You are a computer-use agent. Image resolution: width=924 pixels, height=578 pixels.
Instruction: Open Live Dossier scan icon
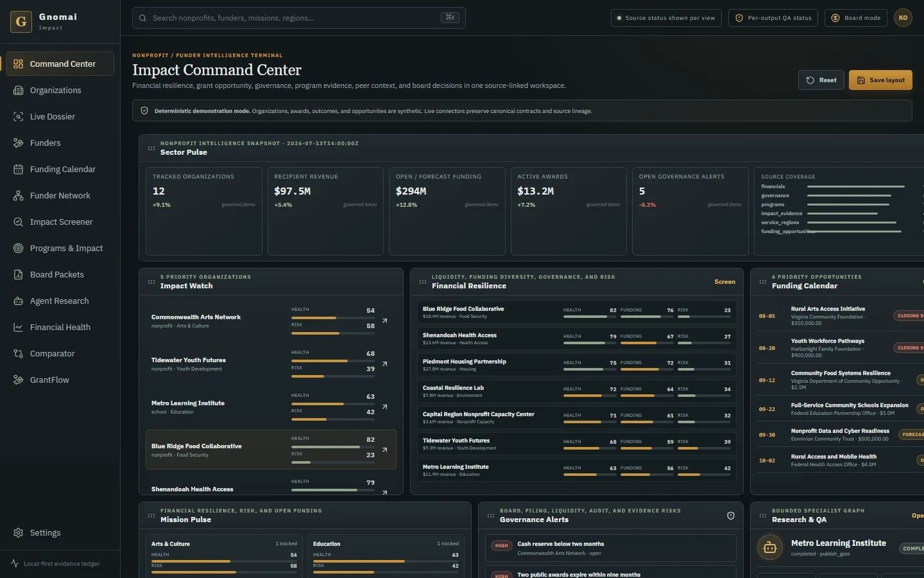[x=18, y=117]
